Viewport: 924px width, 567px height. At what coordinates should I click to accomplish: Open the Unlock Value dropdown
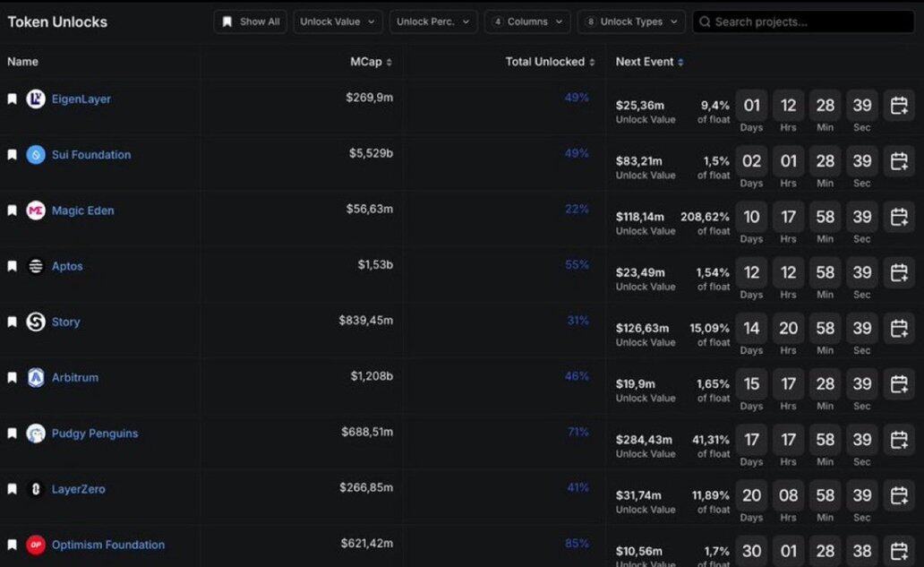[x=338, y=21]
